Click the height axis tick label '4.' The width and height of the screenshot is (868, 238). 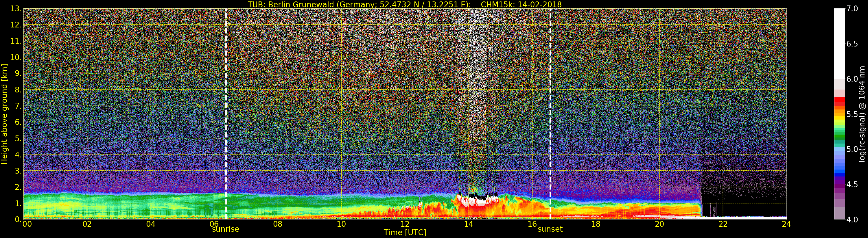point(18,155)
